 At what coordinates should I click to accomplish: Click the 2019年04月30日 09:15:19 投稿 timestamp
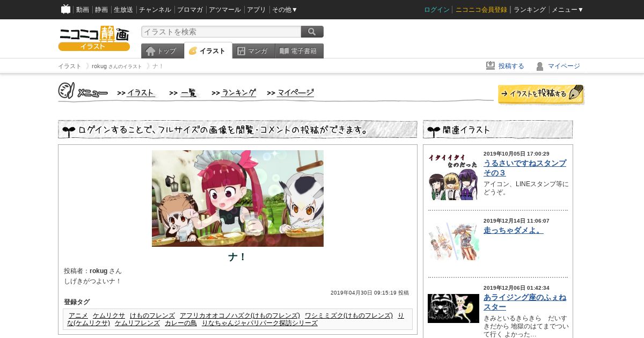pyautogui.click(x=370, y=293)
